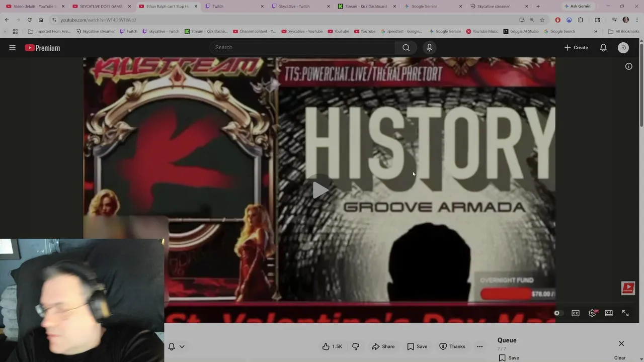Open Twitch bookmark
Viewport: 644px width, 362px height.
coord(128,31)
